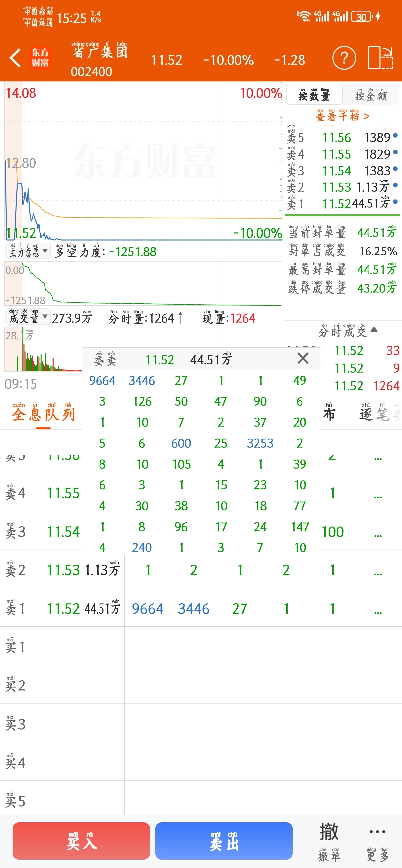Tap 100 in 卖3 queue row
Screen dimensions: 402x868
[x=333, y=532]
